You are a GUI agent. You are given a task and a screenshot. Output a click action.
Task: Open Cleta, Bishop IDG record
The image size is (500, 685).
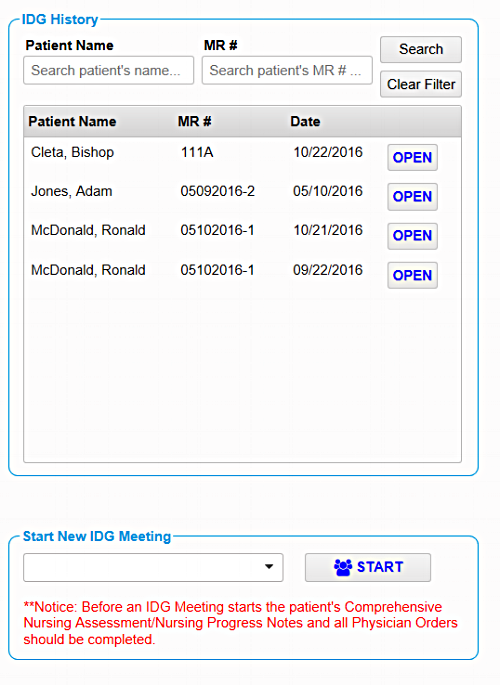[412, 157]
